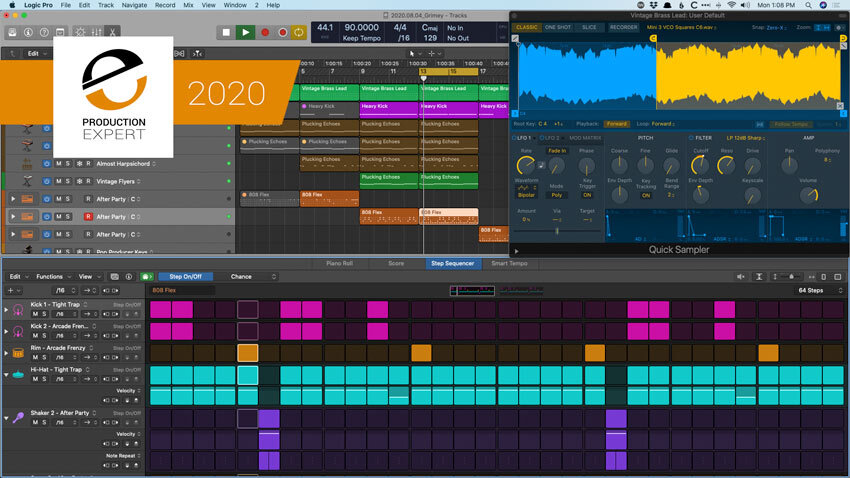Expand the Rim - Arcade Frenzy row
This screenshot has height=478, width=850.
[6, 353]
